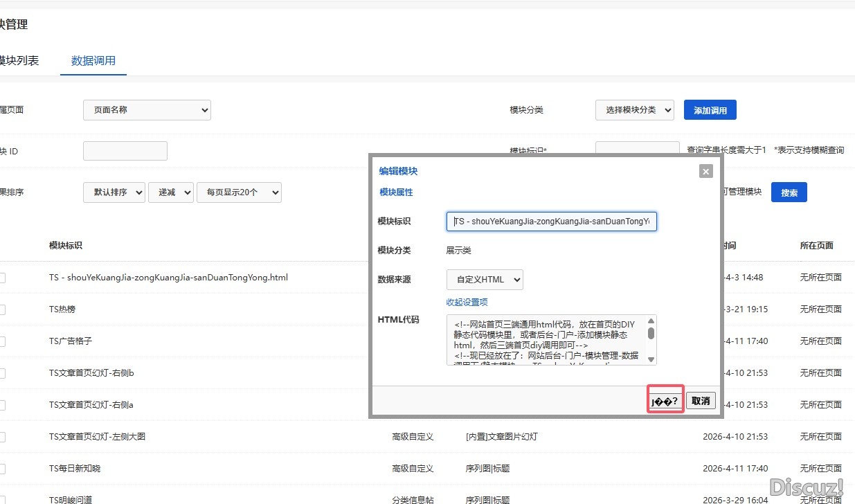Click the red-highlighted confirm button
The width and height of the screenshot is (855, 504).
665,400
